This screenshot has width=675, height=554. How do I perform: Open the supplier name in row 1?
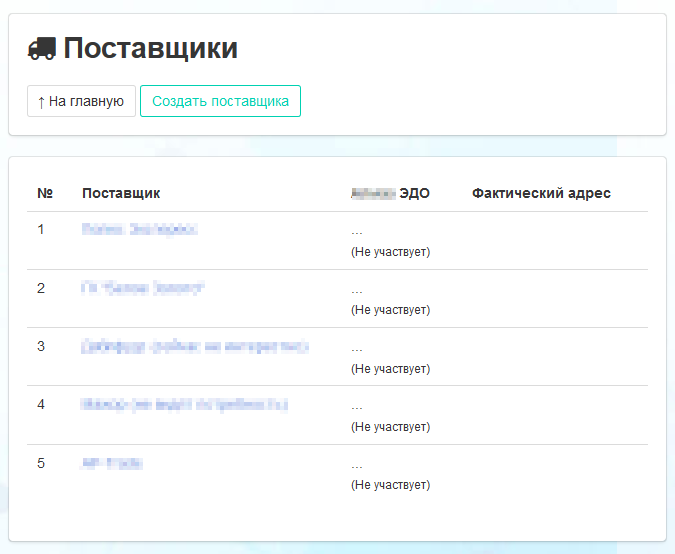coord(139,230)
